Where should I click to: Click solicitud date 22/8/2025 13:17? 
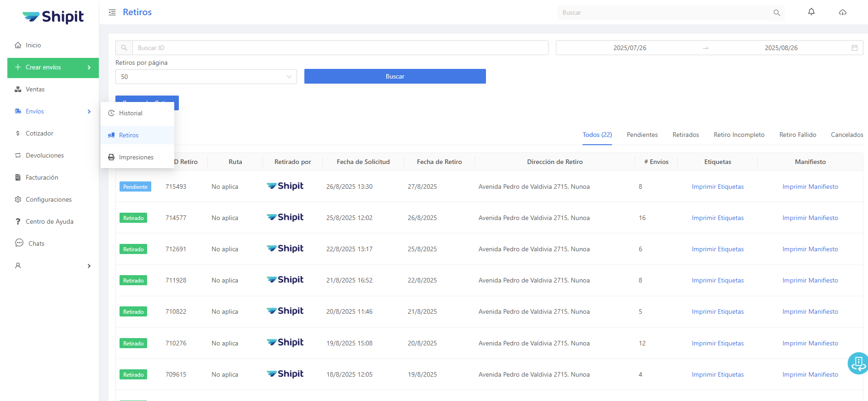[x=349, y=249]
